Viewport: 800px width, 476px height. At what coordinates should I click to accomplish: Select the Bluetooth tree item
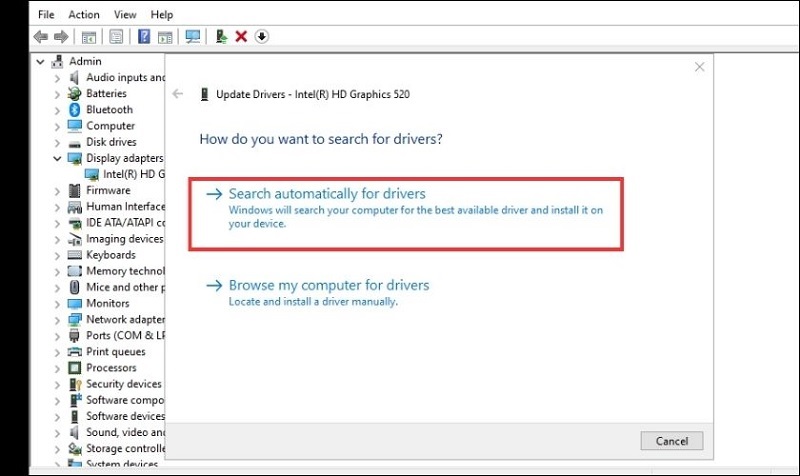(109, 110)
